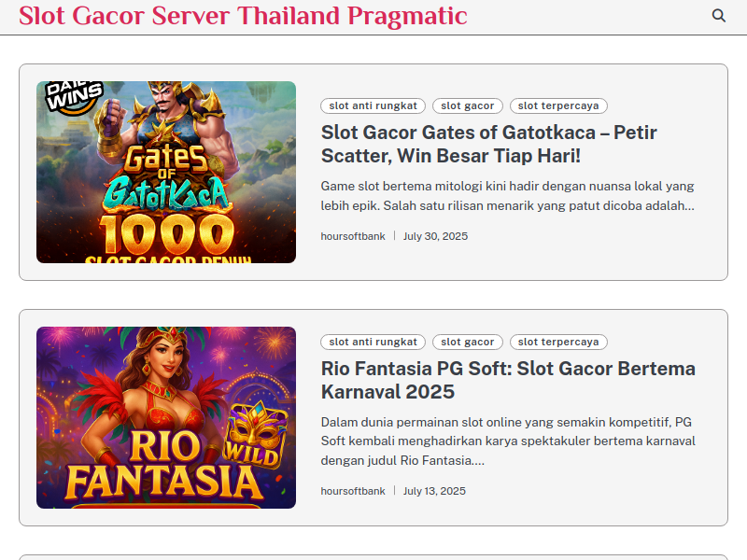Open the Slot Gacor Server Thailand Pragmatic site title

coord(243,16)
